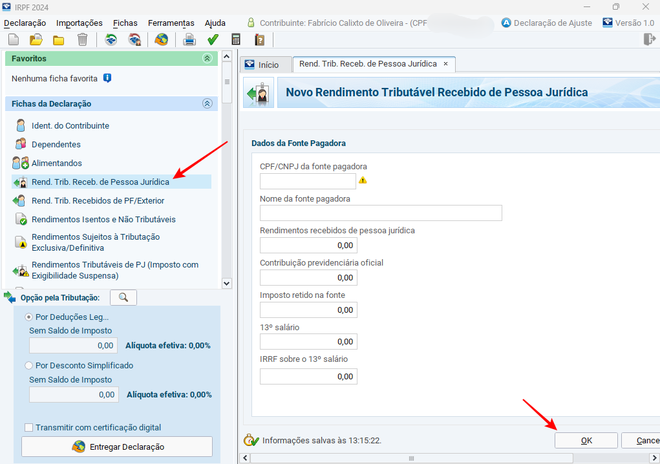Click the Rendimentos recebidos de pessoa jurídica field

pyautogui.click(x=309, y=245)
